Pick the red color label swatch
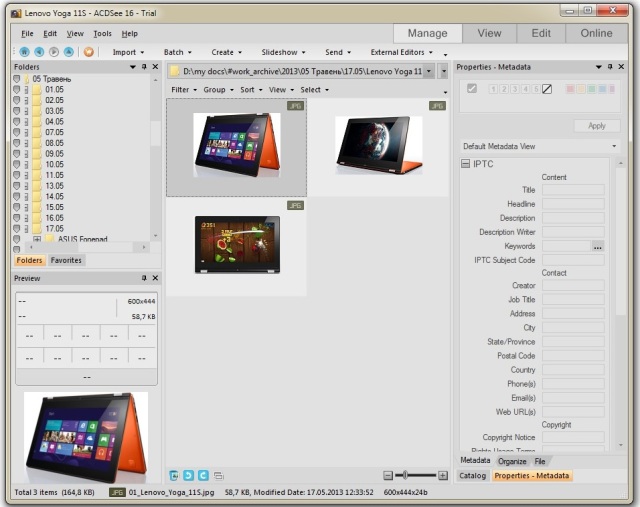The image size is (640, 507). (x=570, y=89)
